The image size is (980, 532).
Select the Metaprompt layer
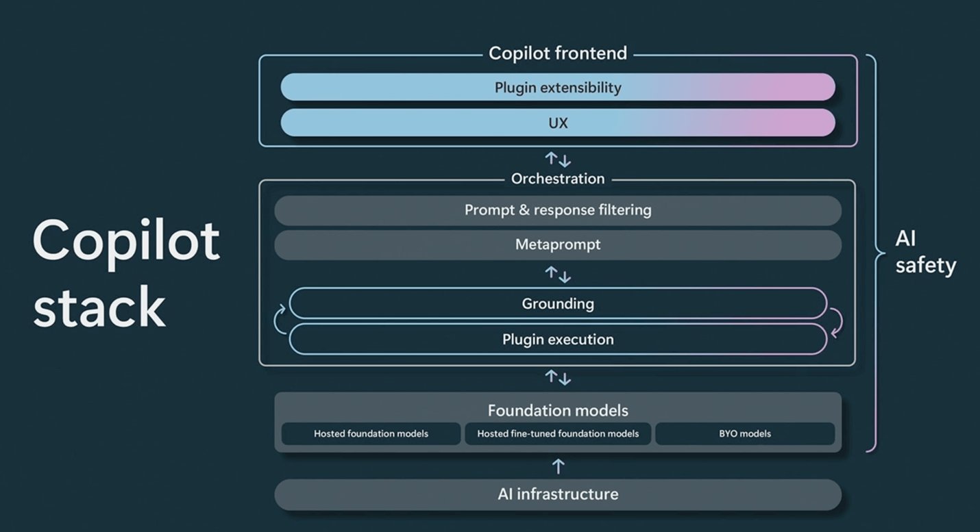[x=558, y=244]
